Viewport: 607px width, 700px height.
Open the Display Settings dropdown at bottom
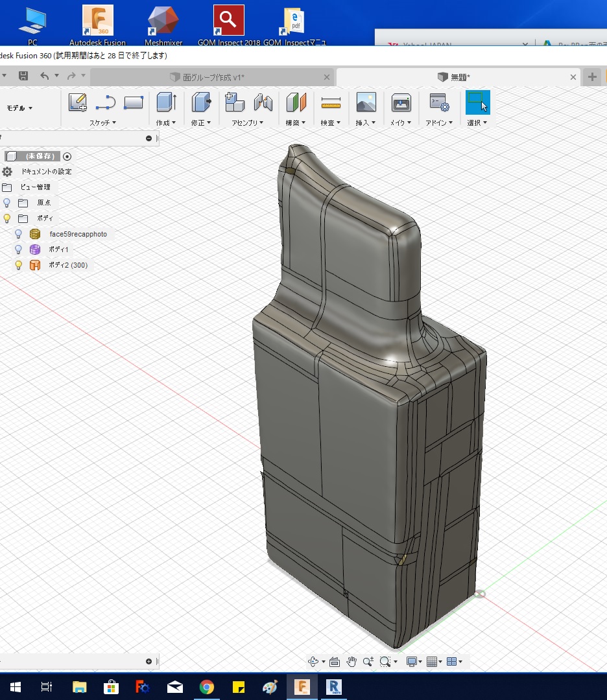tap(413, 662)
